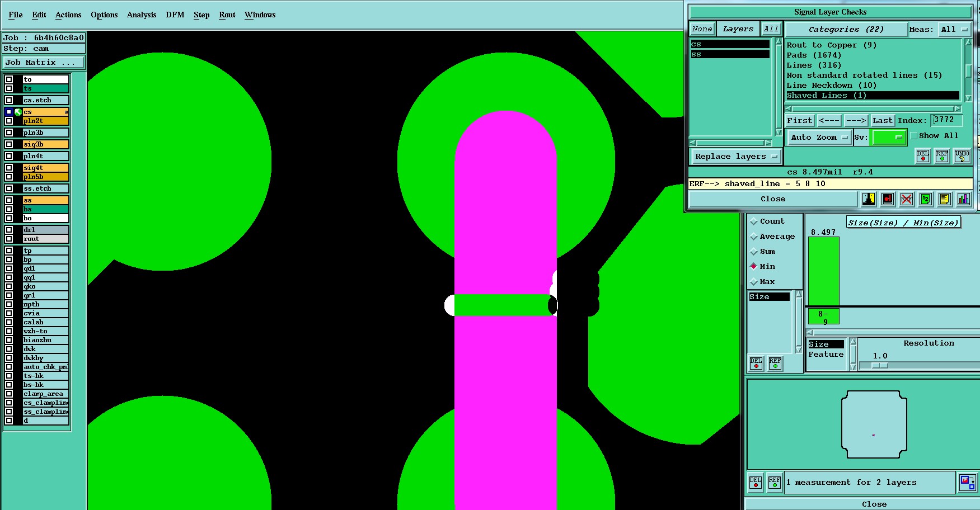Click the None layers button

coord(702,29)
